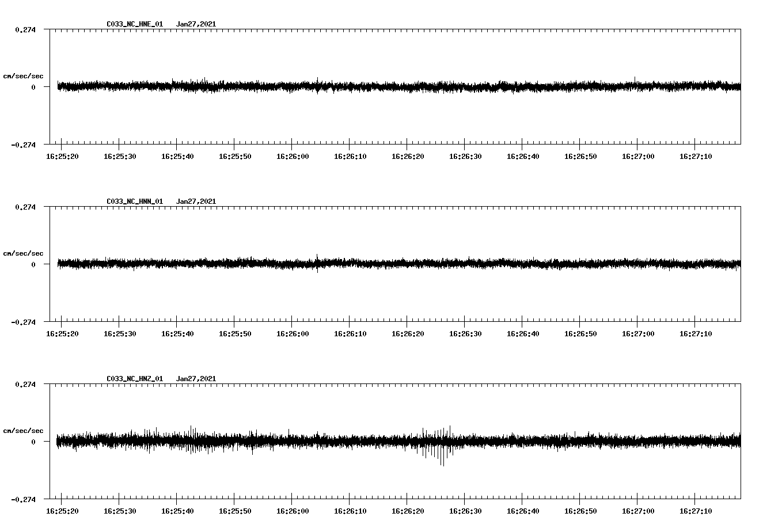This screenshot has width=782, height=532.
Task: Select the 0.274 upper amplitude label on HNE plot
Action: pyautogui.click(x=25, y=29)
